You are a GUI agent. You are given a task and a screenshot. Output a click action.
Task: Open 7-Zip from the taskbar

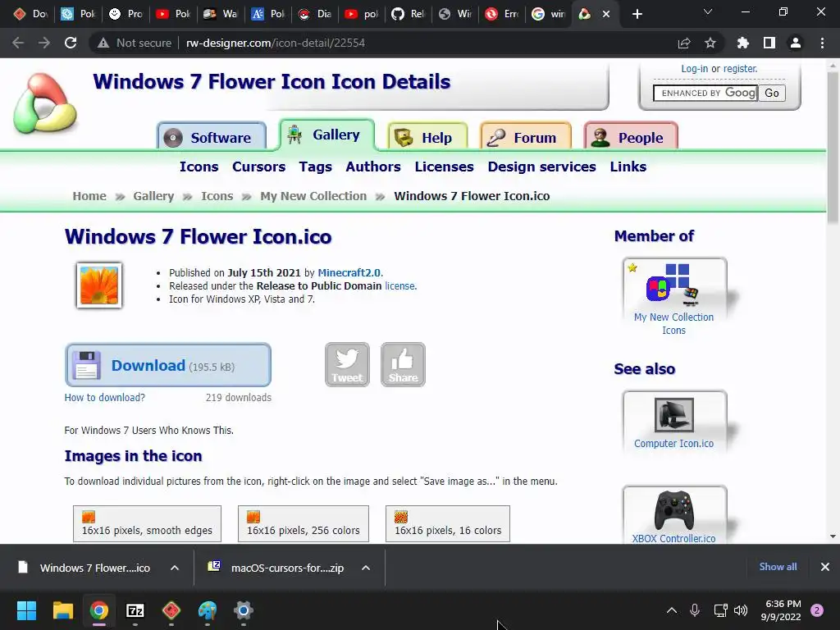pyautogui.click(x=135, y=610)
